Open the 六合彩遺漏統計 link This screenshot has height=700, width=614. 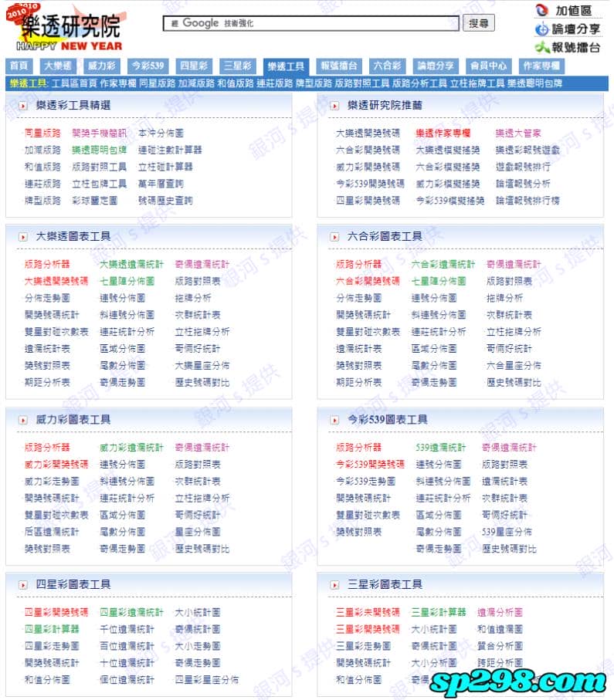(443, 264)
